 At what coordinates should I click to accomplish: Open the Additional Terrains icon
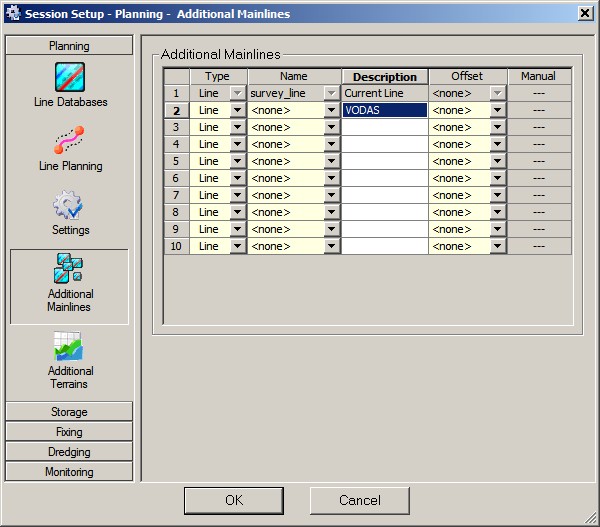coord(69,346)
